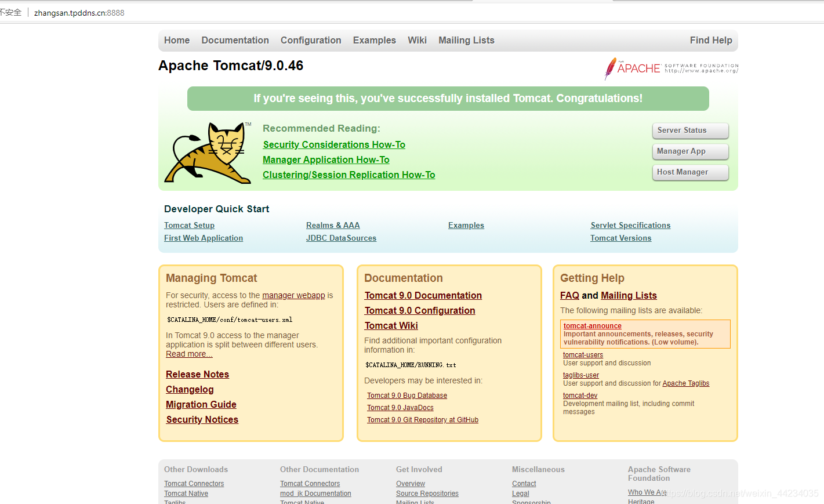
Task: Open the Changelog link
Action: coord(190,390)
